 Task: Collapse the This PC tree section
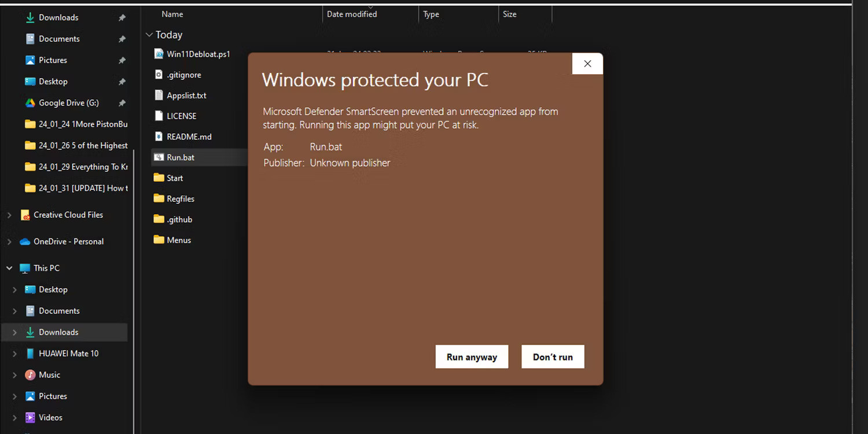pyautogui.click(x=9, y=268)
